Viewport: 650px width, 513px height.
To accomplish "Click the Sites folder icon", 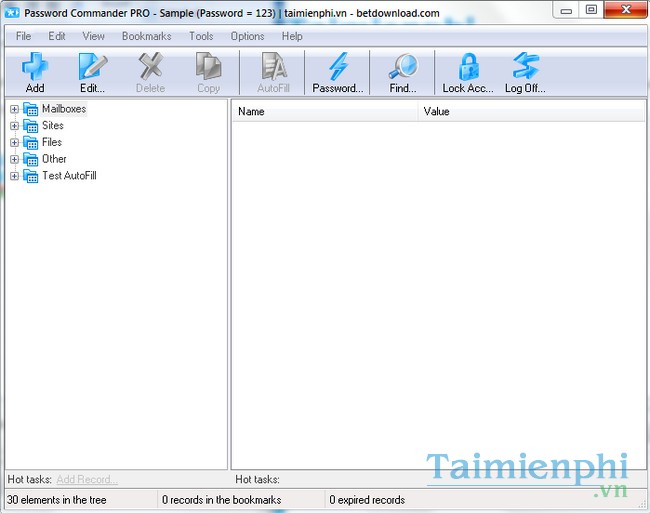I will point(31,126).
